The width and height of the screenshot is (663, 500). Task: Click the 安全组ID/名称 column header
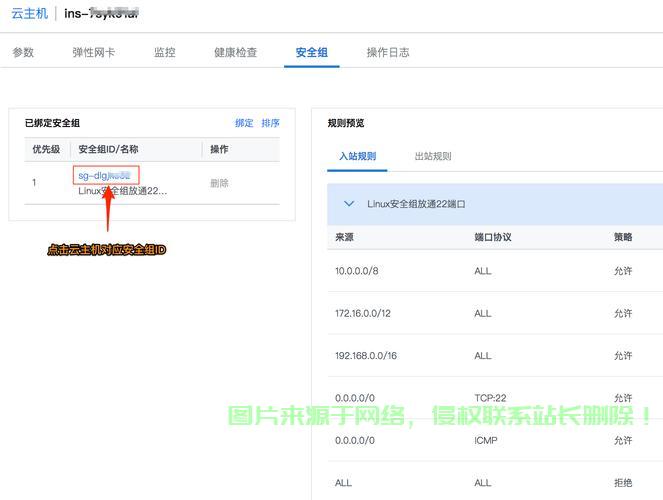click(108, 149)
